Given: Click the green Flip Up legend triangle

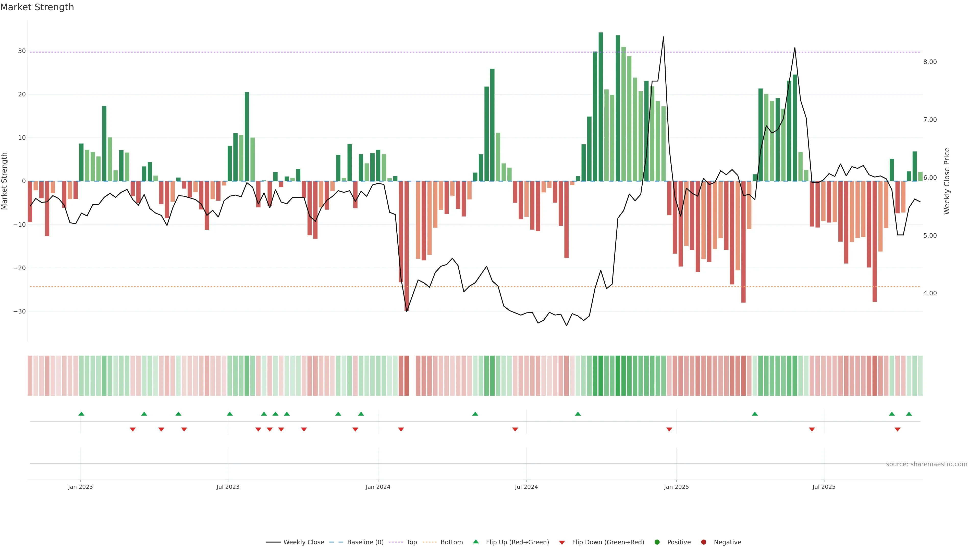Looking at the screenshot, I should tap(475, 542).
